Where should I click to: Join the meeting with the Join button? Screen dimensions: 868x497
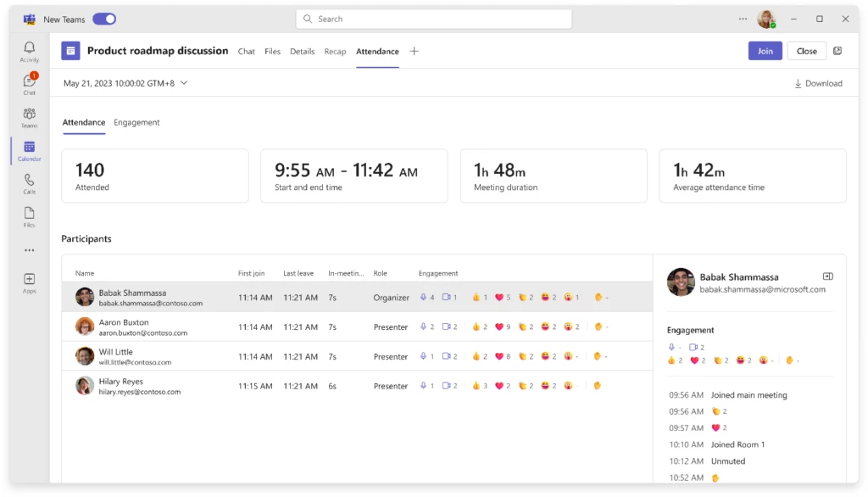pos(765,51)
